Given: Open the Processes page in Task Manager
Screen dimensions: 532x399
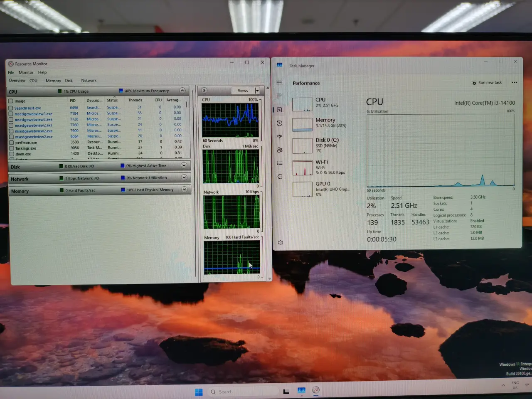Looking at the screenshot, I should (x=279, y=96).
